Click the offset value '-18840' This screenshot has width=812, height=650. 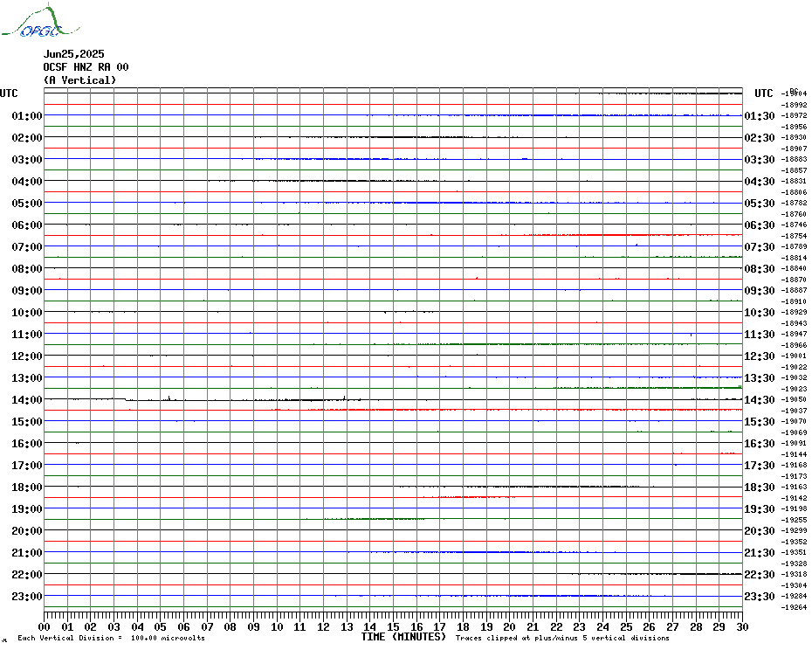point(794,268)
